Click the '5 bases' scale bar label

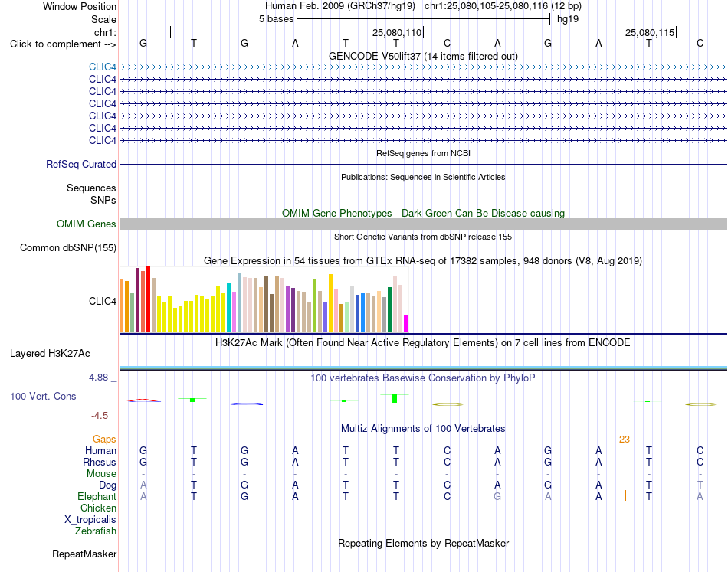(276, 19)
